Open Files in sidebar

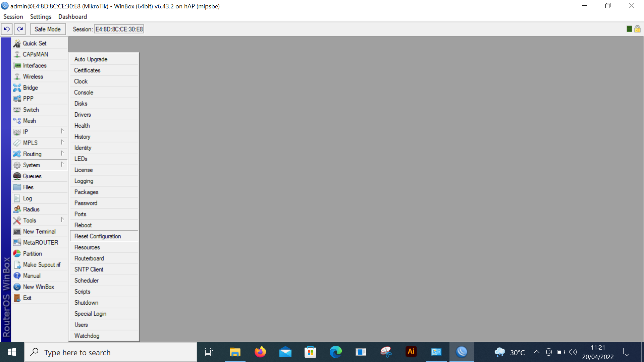click(x=40, y=187)
